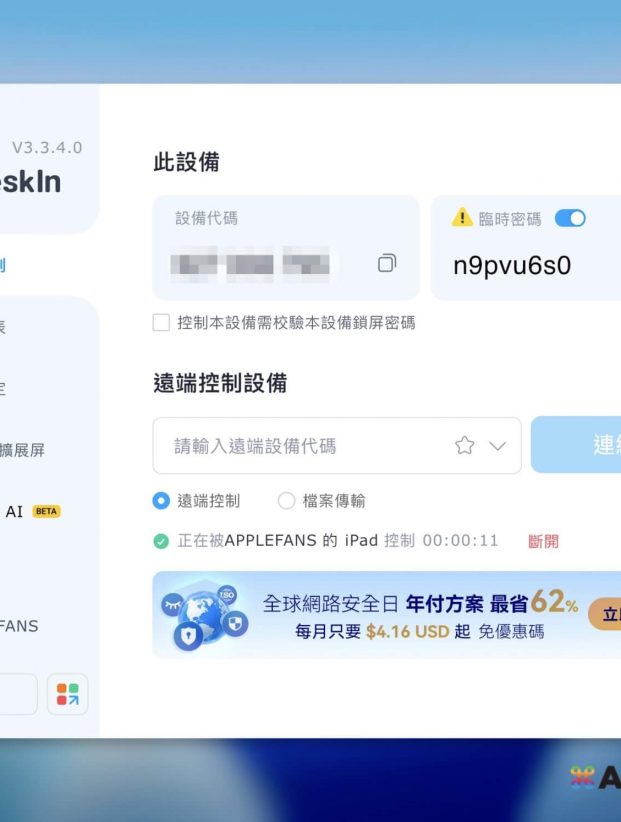Click the globe security illustration in banner
621x822 pixels.
click(x=205, y=616)
